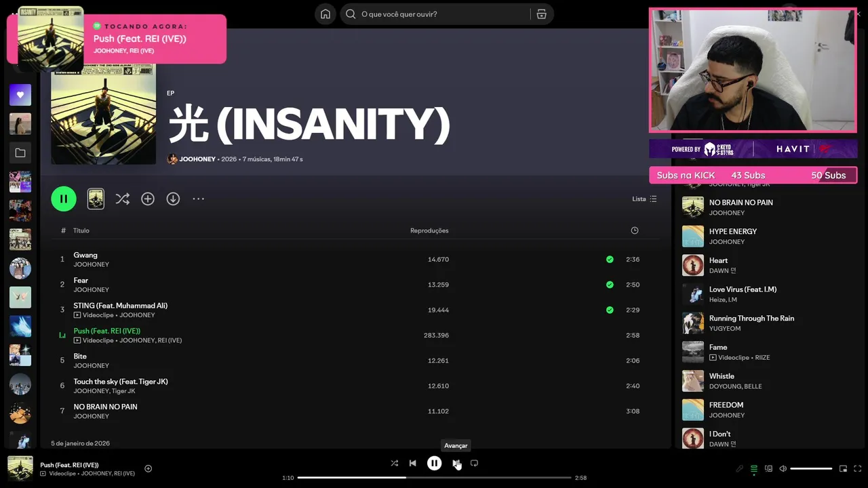The height and width of the screenshot is (488, 868).
Task: Adjust the volume slider
Action: [811, 468]
